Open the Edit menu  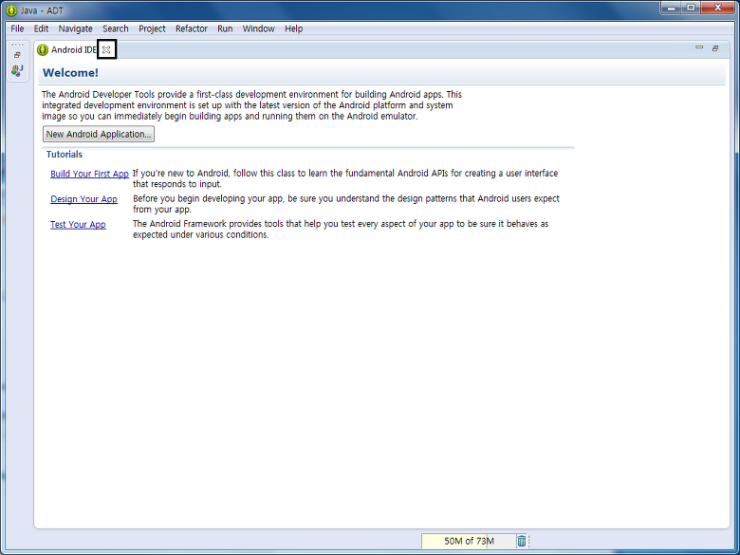point(41,29)
